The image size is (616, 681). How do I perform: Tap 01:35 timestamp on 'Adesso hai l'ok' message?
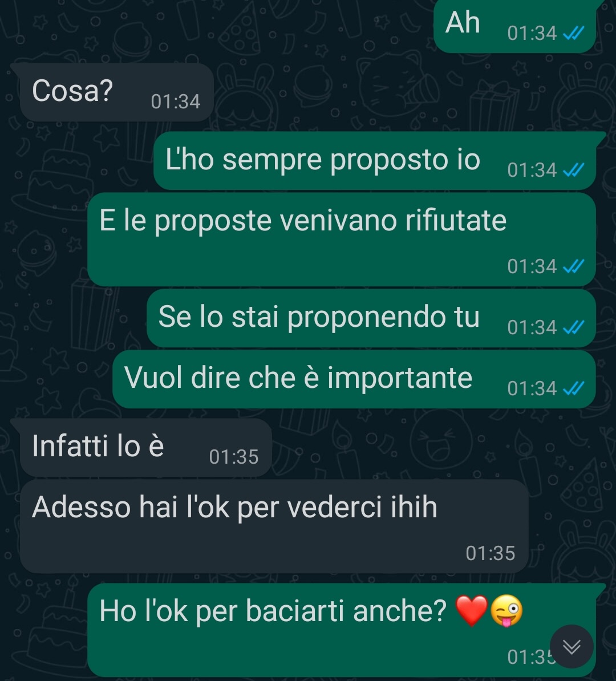(x=491, y=553)
